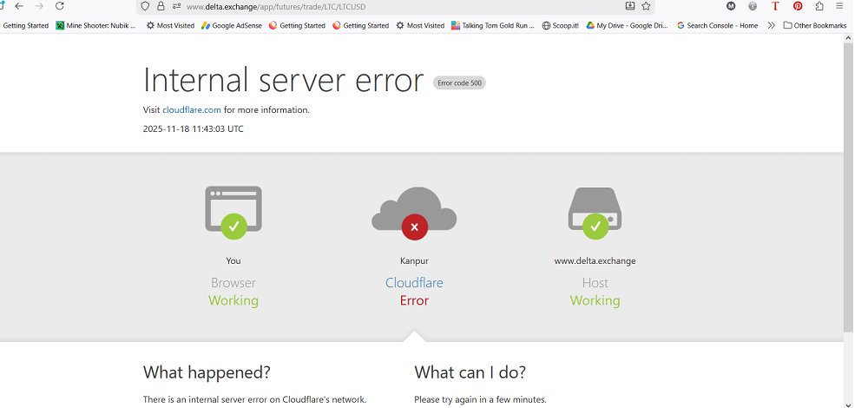Click the browser window icon with green check
This screenshot has height=408, width=868.
click(x=233, y=213)
